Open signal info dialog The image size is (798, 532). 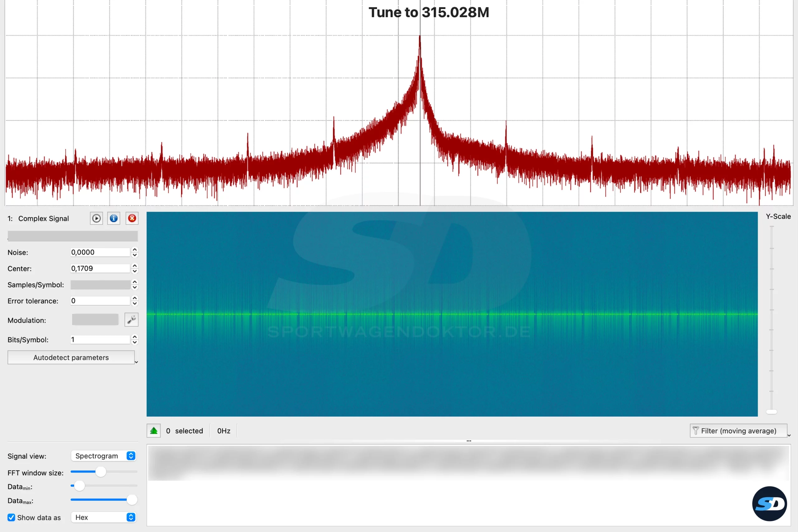114,218
